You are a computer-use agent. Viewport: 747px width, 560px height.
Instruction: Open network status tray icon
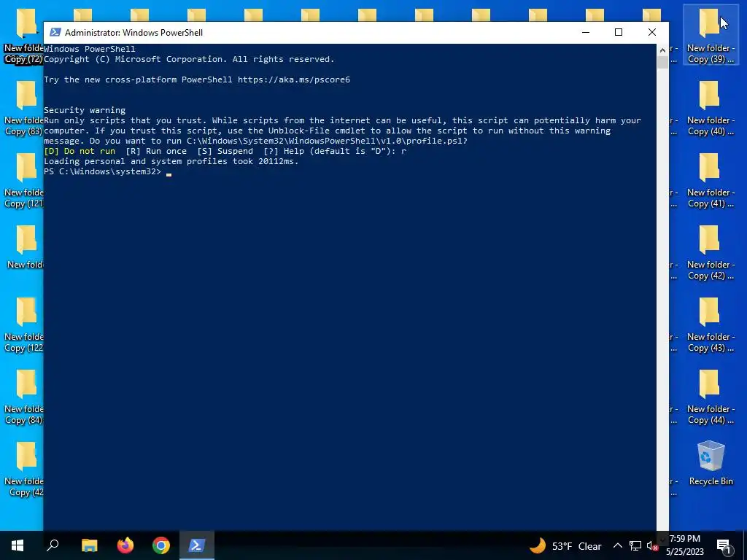[x=635, y=545]
